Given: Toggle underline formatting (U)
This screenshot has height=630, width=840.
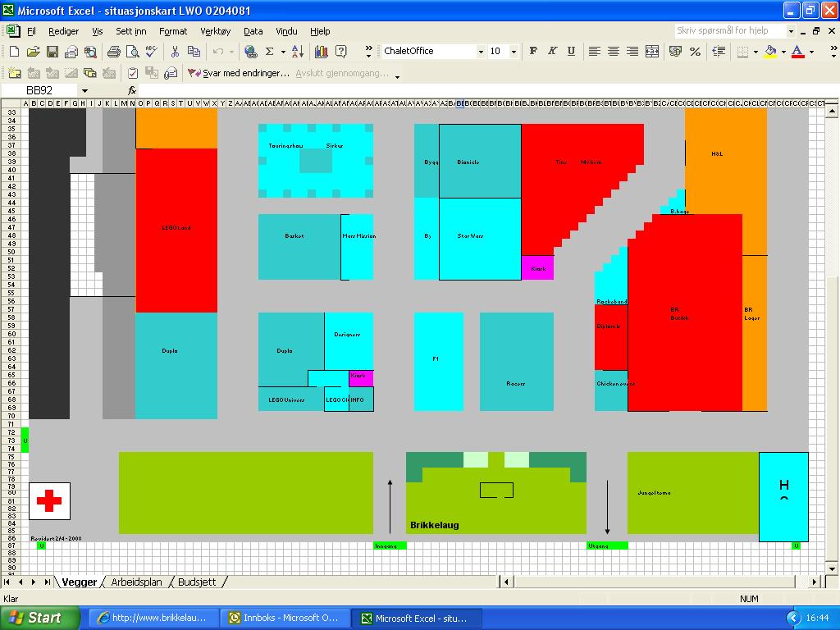Looking at the screenshot, I should [571, 52].
